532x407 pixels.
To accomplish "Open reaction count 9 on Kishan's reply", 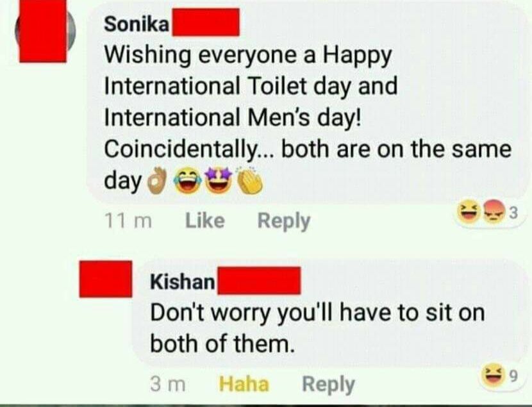I will pyautogui.click(x=513, y=376).
